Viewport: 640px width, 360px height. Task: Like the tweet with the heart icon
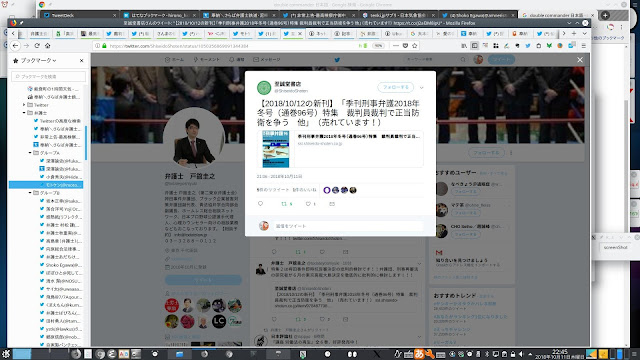(308, 204)
